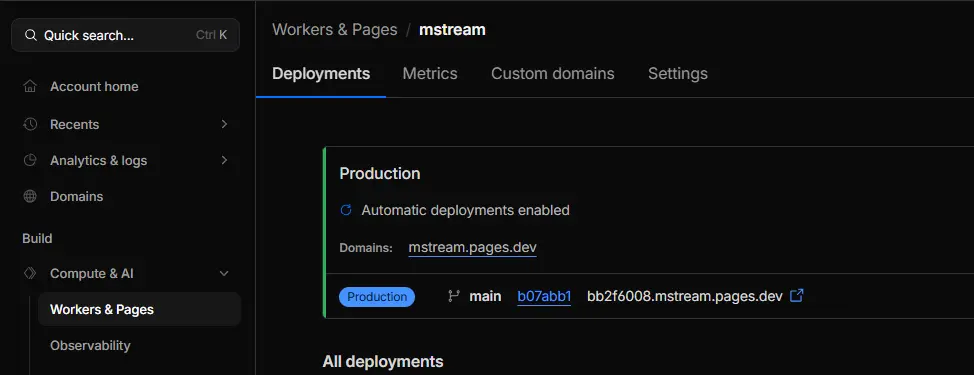Viewport: 974px width, 375px height.
Task: Open the mstream.pages.dev domain link
Action: 473,247
